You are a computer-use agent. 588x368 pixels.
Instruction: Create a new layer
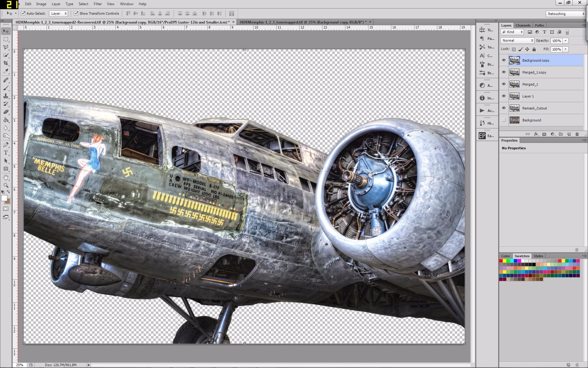point(569,134)
